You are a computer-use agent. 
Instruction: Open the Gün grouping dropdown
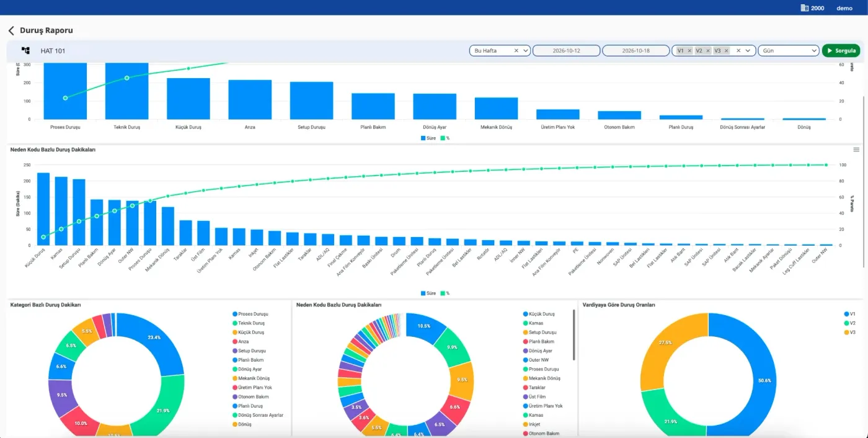pyautogui.click(x=789, y=51)
